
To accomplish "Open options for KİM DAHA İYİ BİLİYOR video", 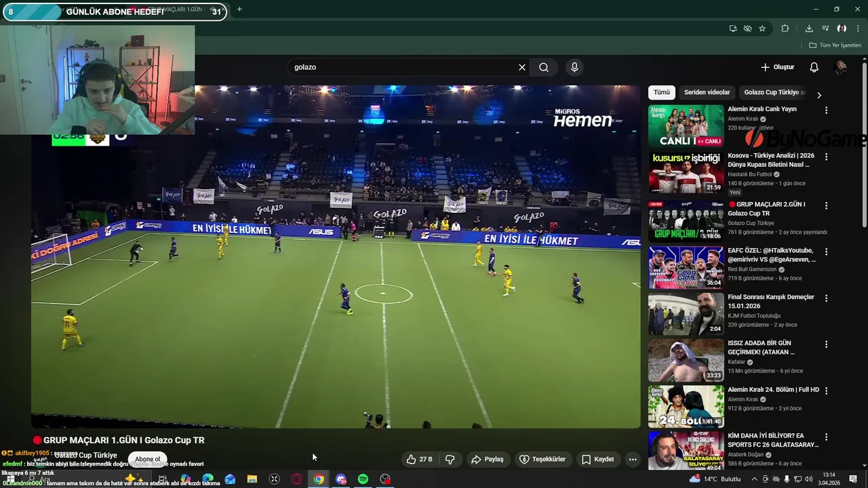I will pyautogui.click(x=826, y=437).
